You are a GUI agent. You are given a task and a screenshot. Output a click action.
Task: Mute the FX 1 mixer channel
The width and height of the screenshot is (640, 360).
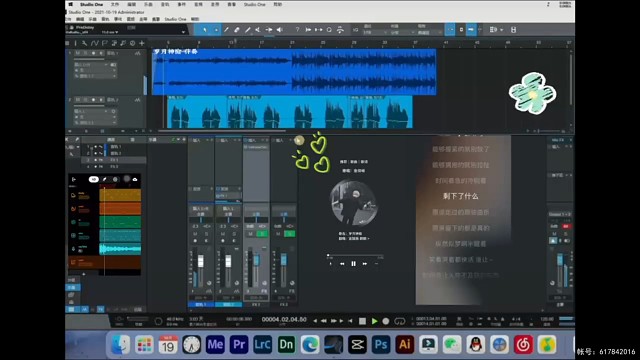click(x=251, y=234)
